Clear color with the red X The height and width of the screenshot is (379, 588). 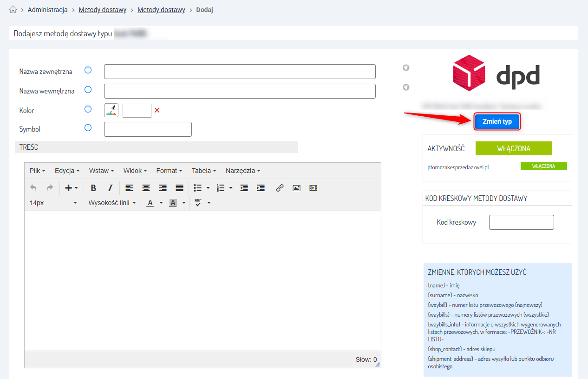pos(157,110)
